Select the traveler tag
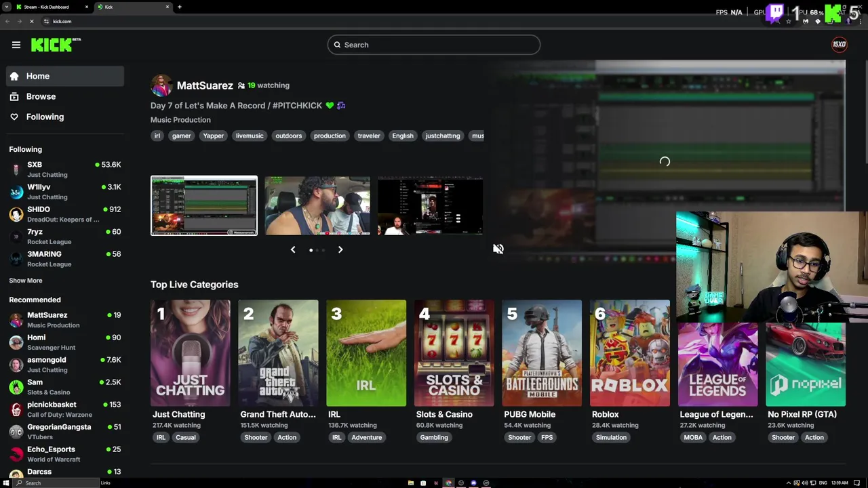 coord(369,136)
